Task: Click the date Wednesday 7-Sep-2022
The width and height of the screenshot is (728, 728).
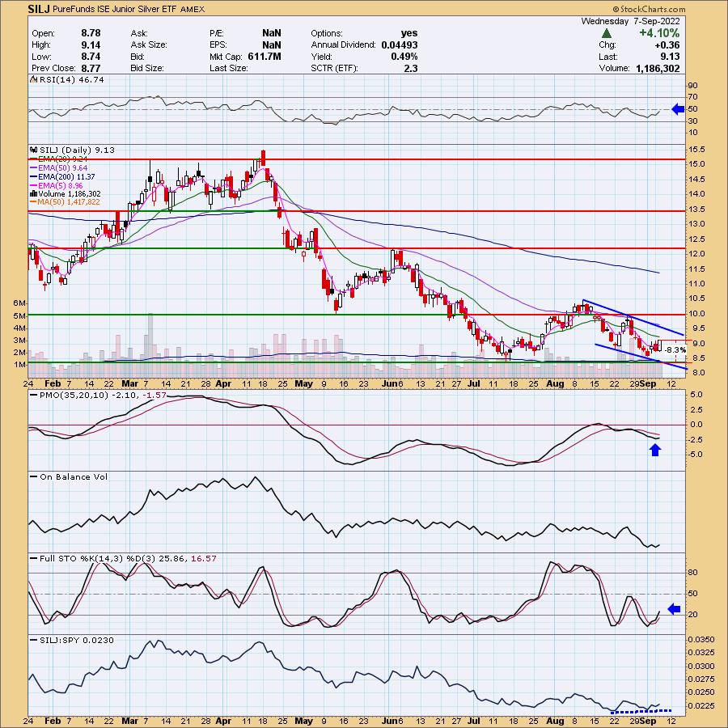Action: [630, 21]
